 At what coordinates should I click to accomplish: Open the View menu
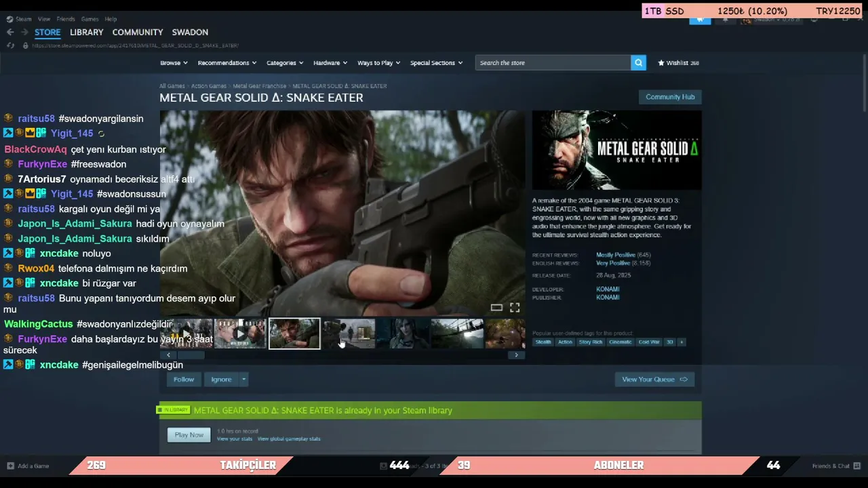point(44,19)
